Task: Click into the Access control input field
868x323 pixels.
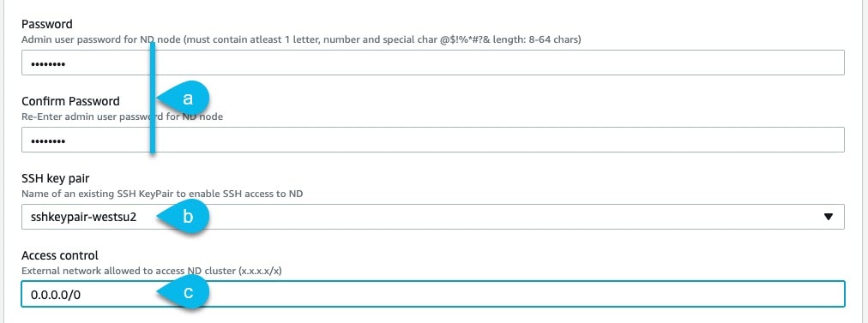Action: (433, 294)
